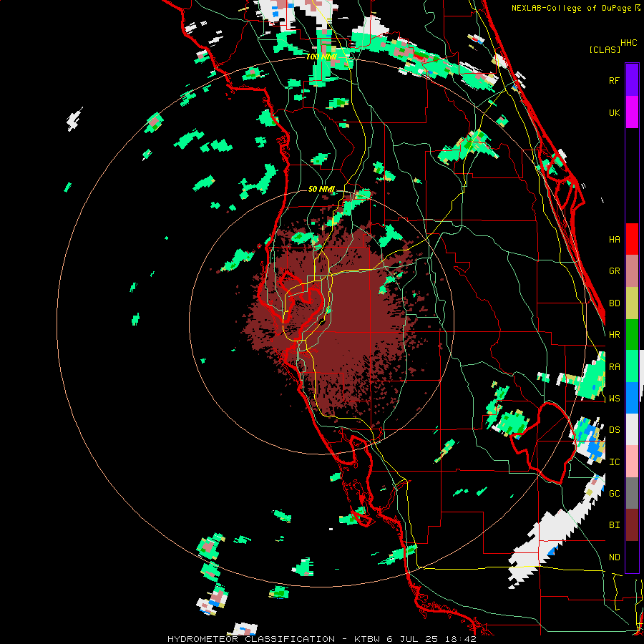The image size is (644, 644).
Task: Click the HA red legend color swatch
Action: (x=632, y=239)
